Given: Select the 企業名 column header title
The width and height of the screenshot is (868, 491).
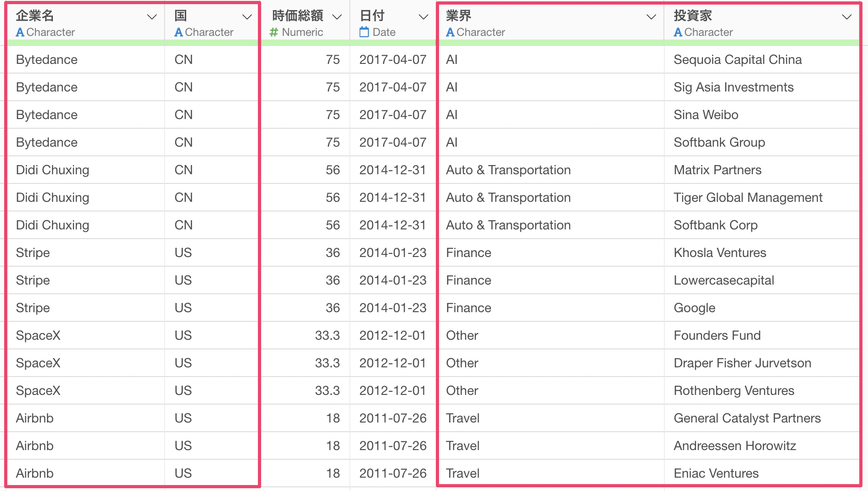Looking at the screenshot, I should 35,16.
